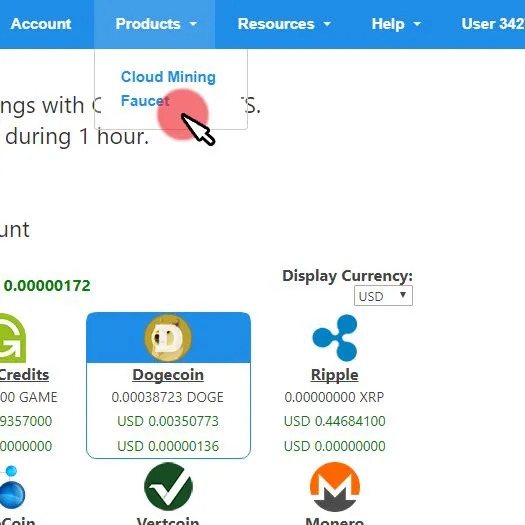Viewport: 525px width, 525px height.
Task: Open the Vertcoin link
Action: [168, 521]
